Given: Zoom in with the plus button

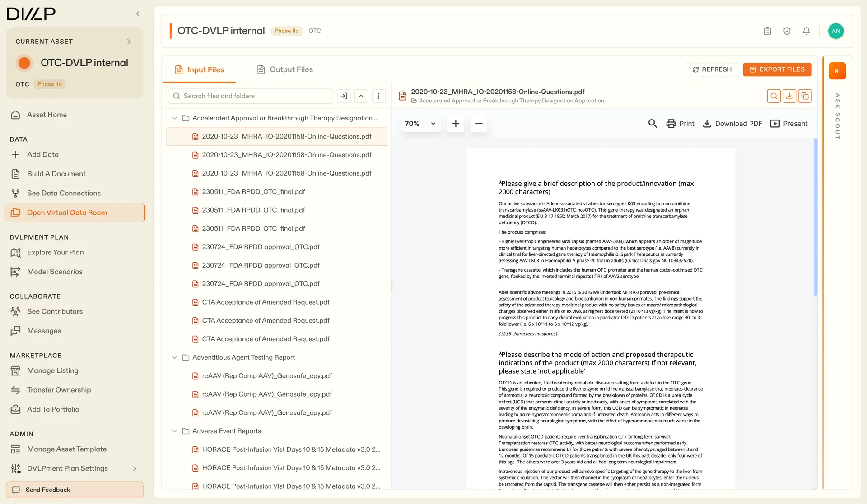Looking at the screenshot, I should tap(456, 124).
